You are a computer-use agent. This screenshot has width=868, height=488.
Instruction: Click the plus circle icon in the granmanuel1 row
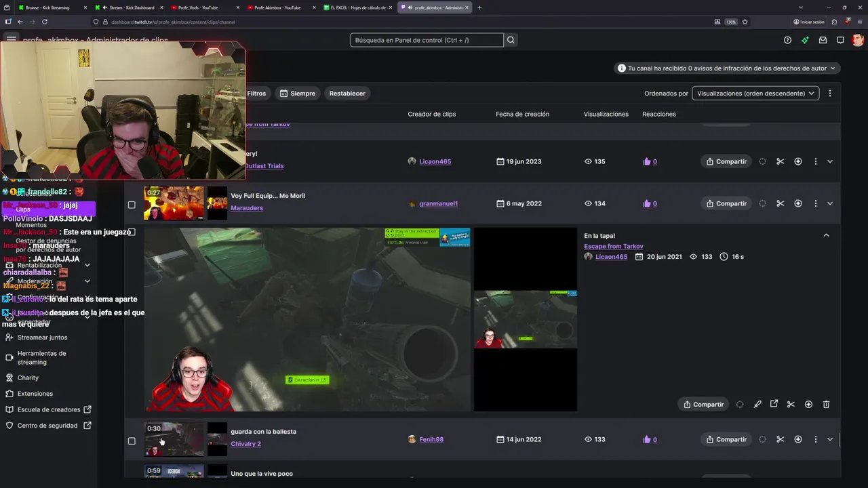tap(797, 203)
